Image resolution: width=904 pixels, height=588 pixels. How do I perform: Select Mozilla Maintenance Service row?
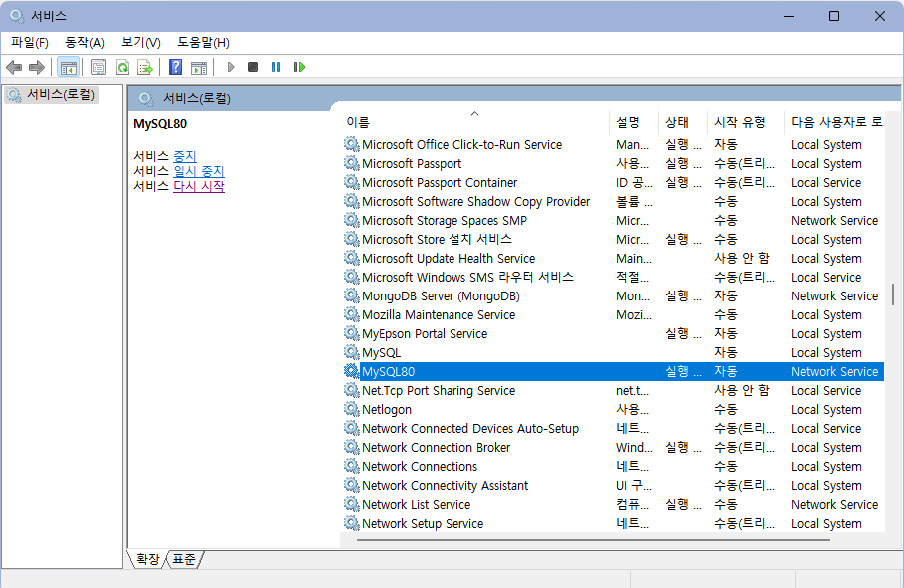[613, 314]
